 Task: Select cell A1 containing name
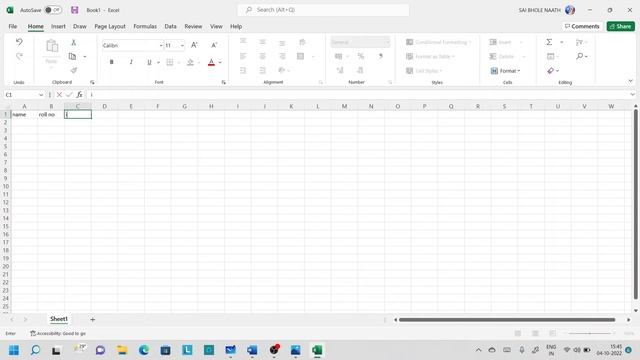click(24, 115)
